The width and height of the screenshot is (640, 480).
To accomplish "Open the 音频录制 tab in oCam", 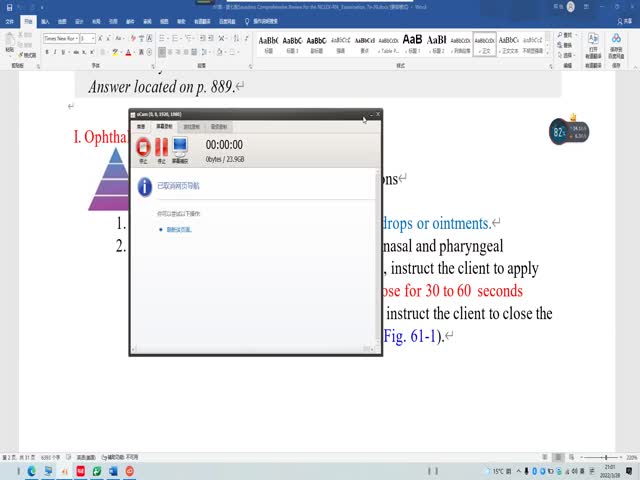I will pos(219,127).
